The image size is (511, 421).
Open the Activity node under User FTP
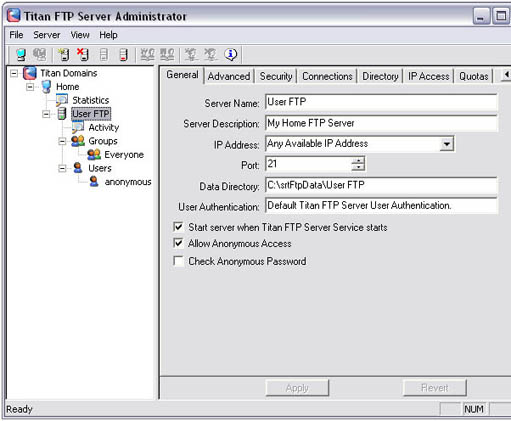point(104,127)
